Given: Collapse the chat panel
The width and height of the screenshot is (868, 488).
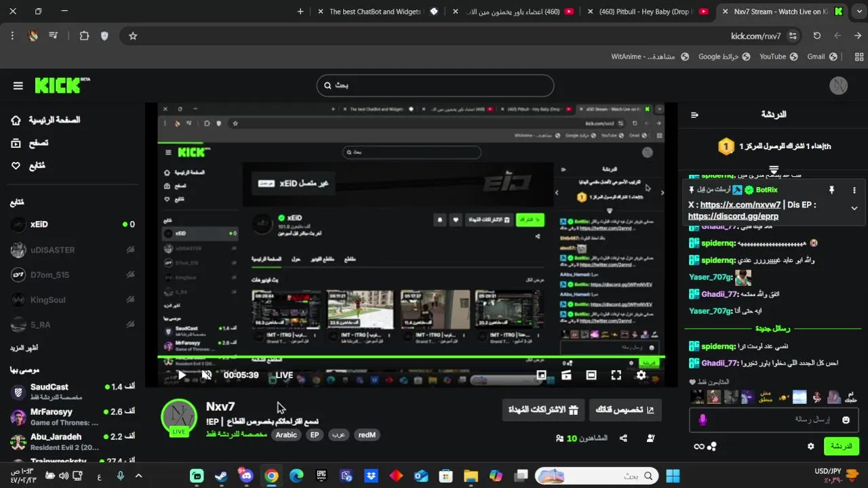Looking at the screenshot, I should coord(694,115).
